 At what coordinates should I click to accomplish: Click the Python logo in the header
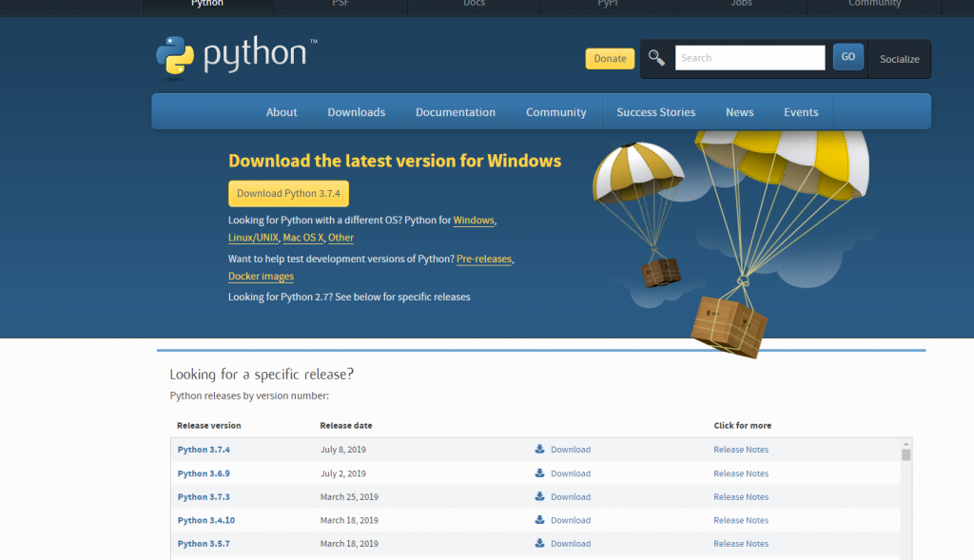(236, 57)
